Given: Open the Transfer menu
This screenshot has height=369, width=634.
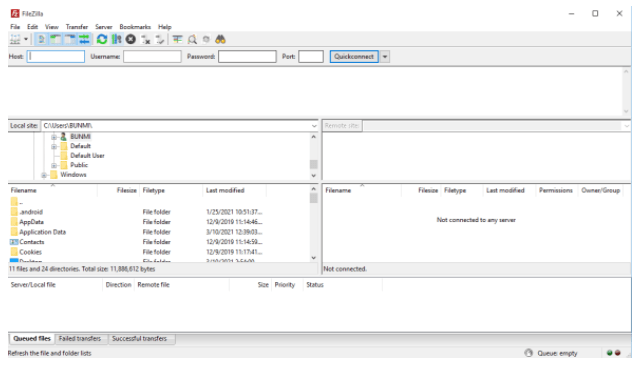Looking at the screenshot, I should pos(77,27).
